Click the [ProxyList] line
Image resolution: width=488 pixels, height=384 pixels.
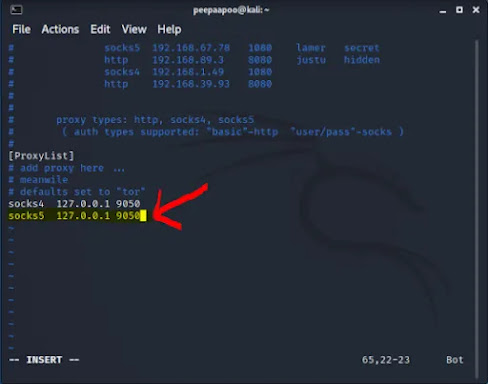click(41, 156)
